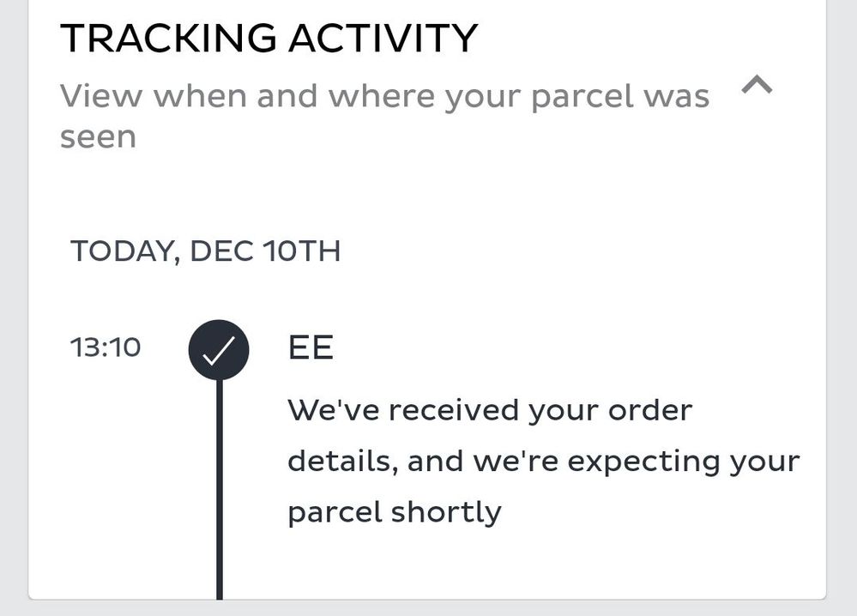Click 'We've received your order' text line
Viewport: 857px width, 616px height.
click(x=490, y=410)
